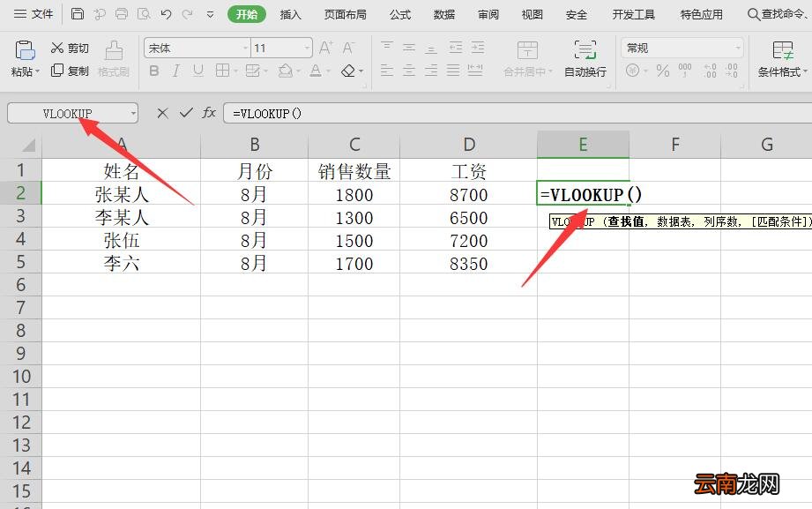Viewport: 812px width, 509px height.
Task: Apply thousands separator icon
Action: point(685,70)
